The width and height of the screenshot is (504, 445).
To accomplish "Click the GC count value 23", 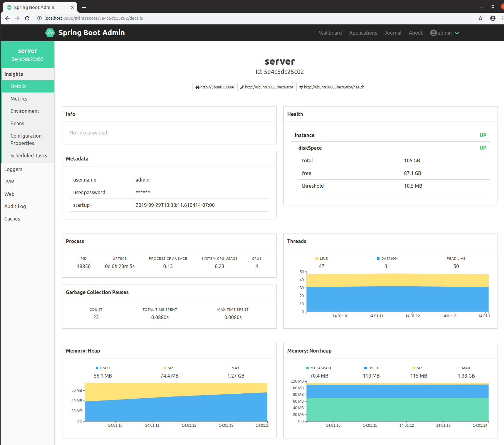I will [96, 317].
